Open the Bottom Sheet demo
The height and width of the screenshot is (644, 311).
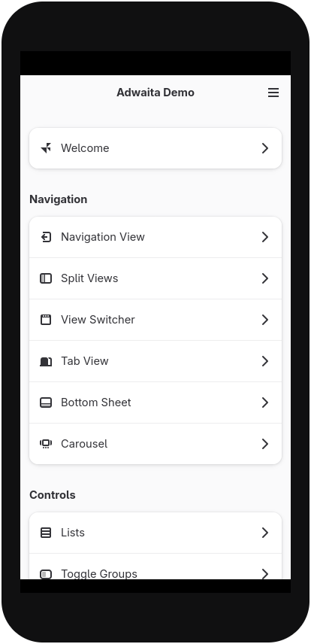pos(155,402)
